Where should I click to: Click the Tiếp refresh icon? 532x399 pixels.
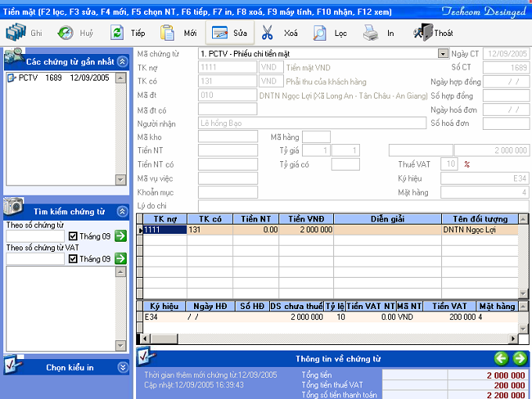(117, 33)
